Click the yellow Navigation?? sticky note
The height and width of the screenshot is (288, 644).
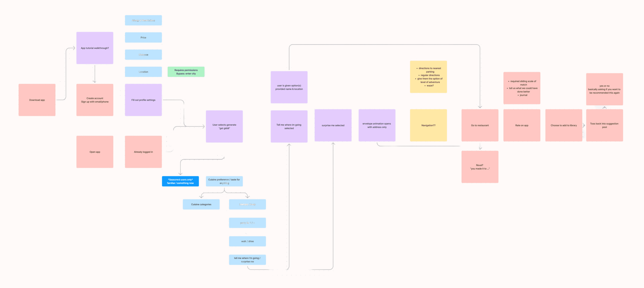(x=428, y=125)
